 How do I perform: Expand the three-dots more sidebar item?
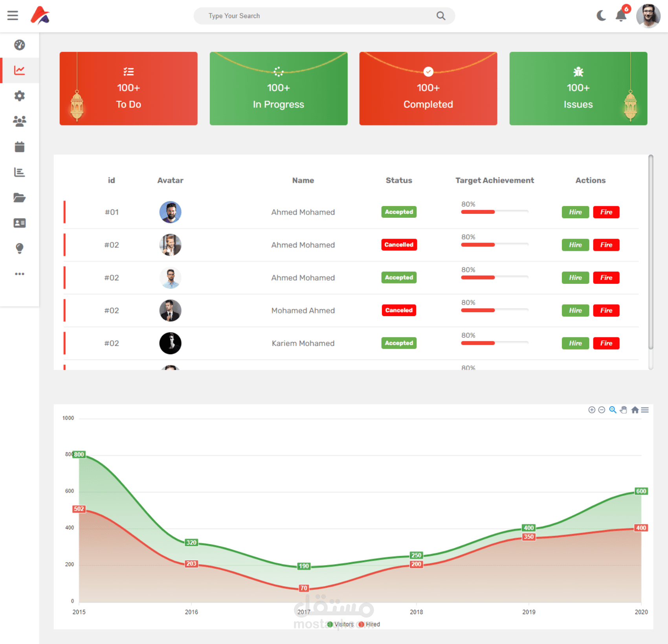(20, 274)
